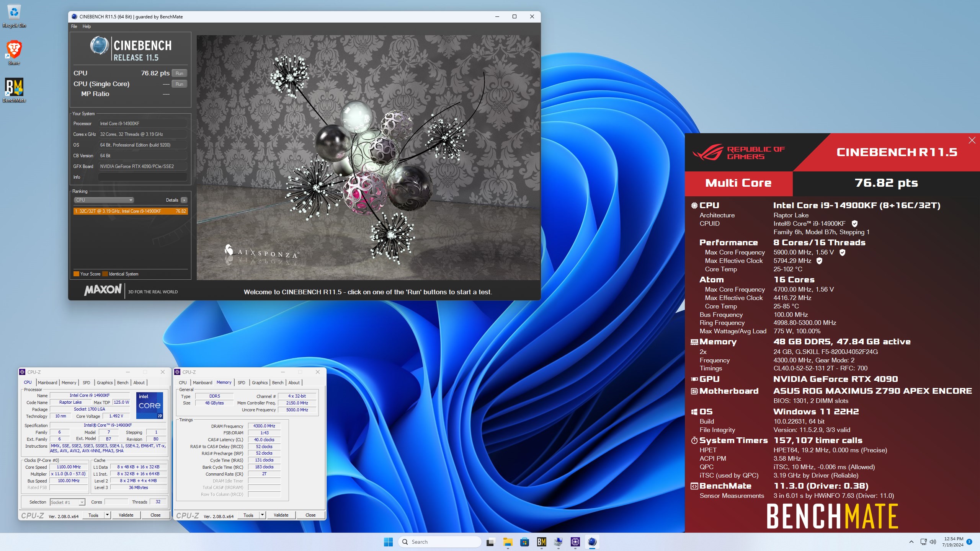The image size is (980, 551).
Task: Click the Core Speed value 1100.00 MHz
Action: (x=69, y=467)
